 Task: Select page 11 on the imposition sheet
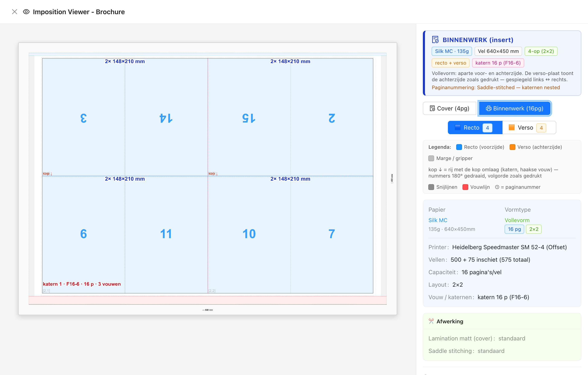[x=166, y=234]
